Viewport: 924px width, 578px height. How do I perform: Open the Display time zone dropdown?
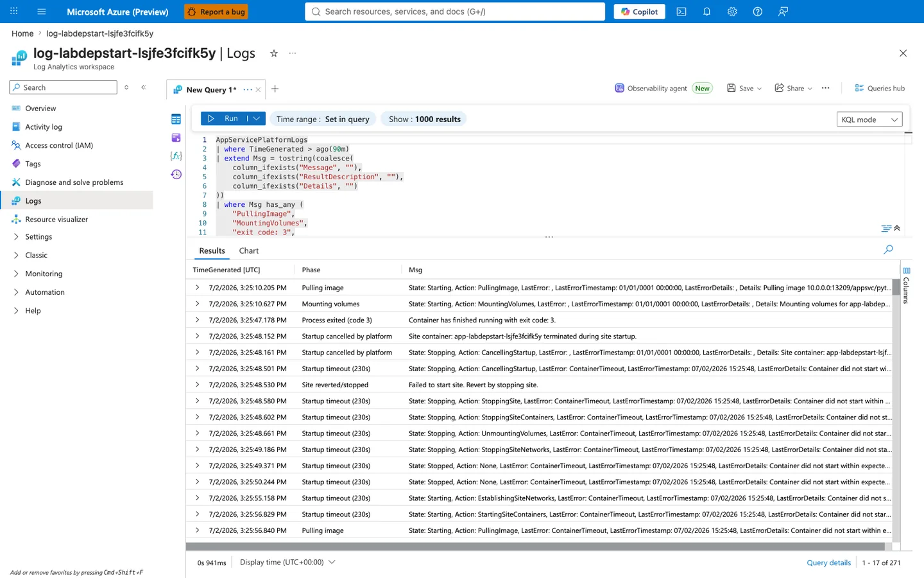[x=287, y=562]
